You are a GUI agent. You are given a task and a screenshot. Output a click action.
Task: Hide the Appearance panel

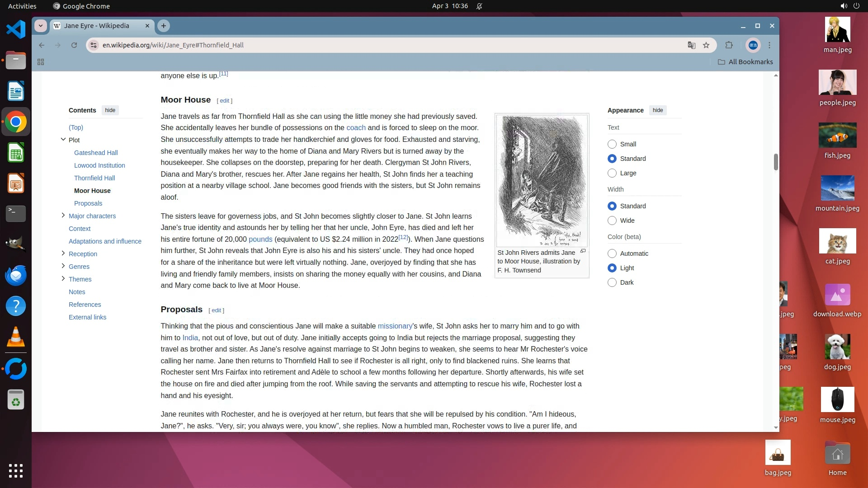pos(658,110)
